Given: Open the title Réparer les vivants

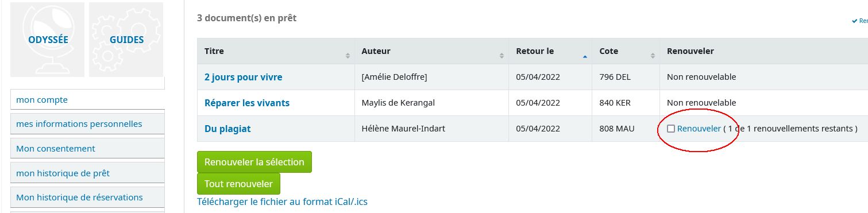Looking at the screenshot, I should (247, 103).
